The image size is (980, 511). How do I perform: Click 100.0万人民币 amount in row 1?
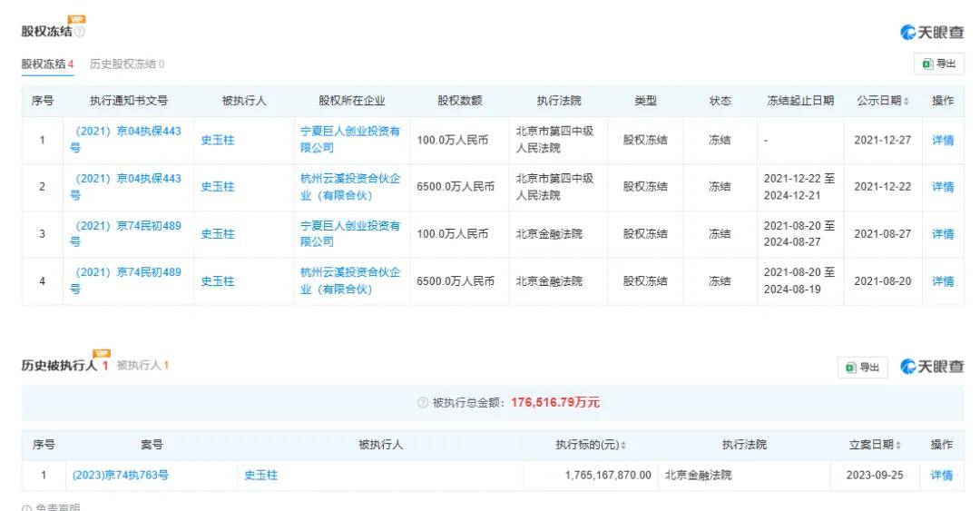click(x=453, y=140)
